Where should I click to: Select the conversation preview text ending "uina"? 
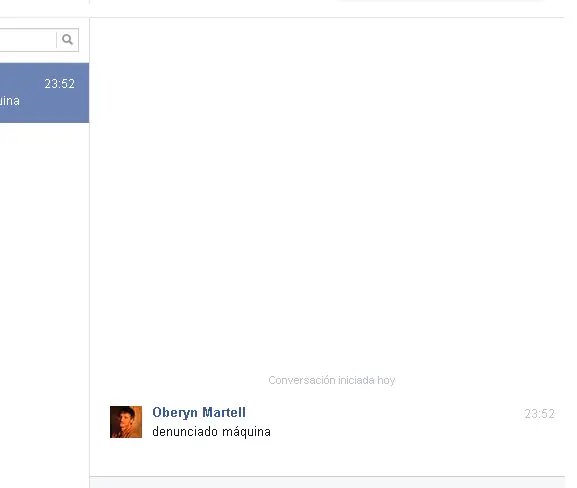coord(10,101)
